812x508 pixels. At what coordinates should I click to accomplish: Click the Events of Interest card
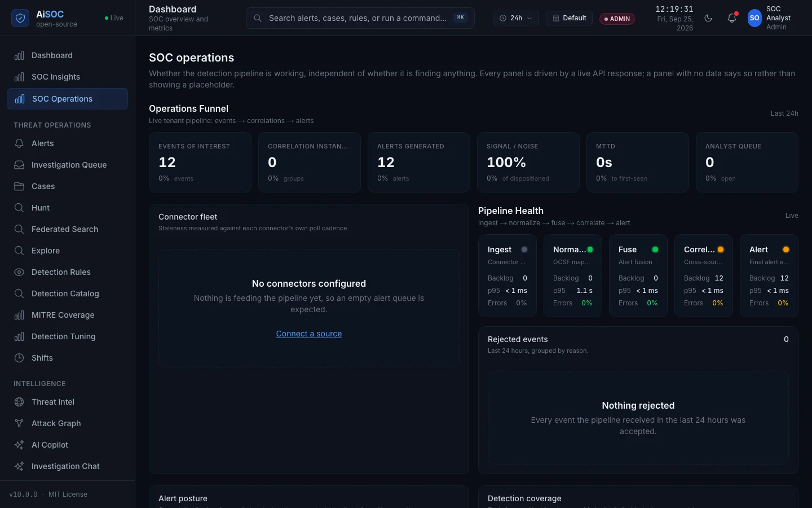pos(200,163)
